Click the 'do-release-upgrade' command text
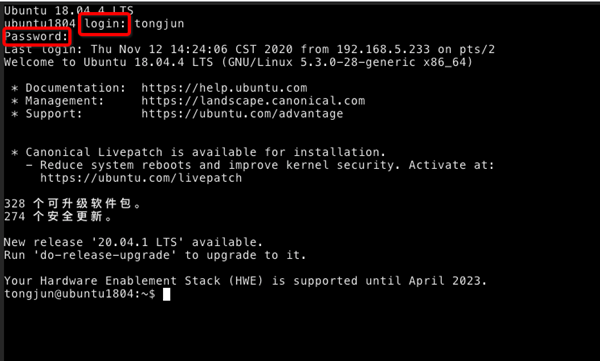This screenshot has width=600, height=361. [105, 255]
